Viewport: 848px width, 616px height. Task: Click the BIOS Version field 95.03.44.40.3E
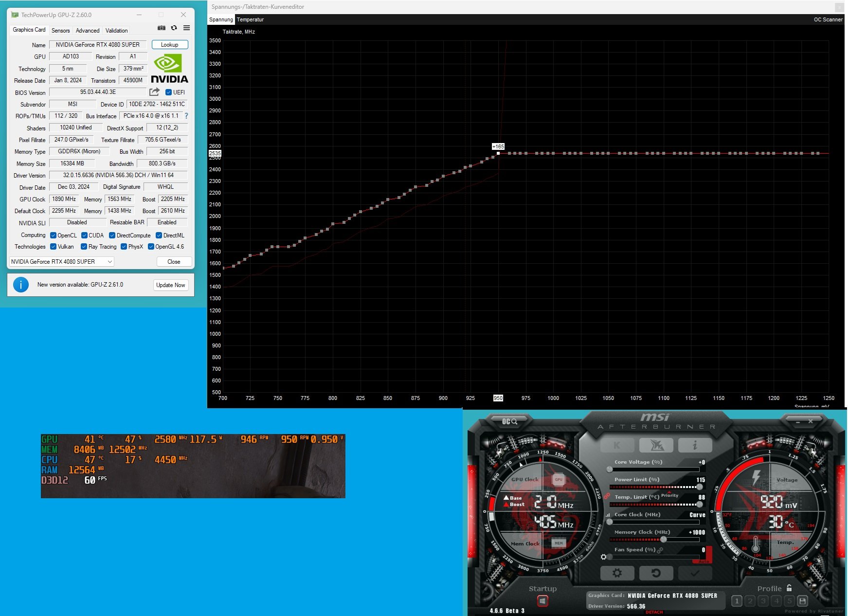[x=98, y=92]
